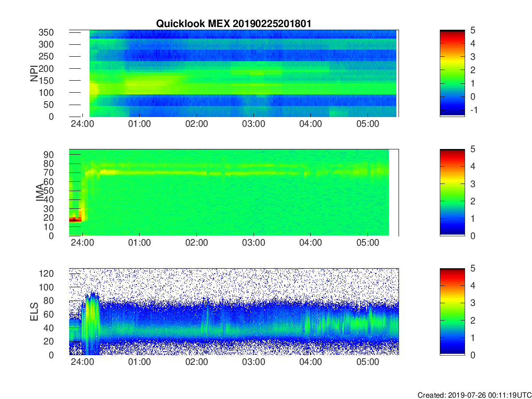Select the IMA axis label
The height and width of the screenshot is (399, 532).
[39, 193]
